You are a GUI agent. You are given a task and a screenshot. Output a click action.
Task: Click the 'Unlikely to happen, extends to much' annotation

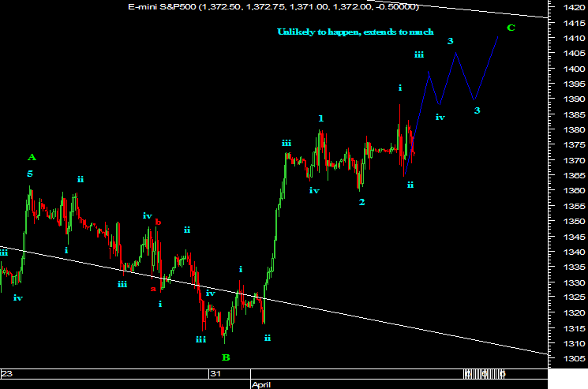pos(355,32)
